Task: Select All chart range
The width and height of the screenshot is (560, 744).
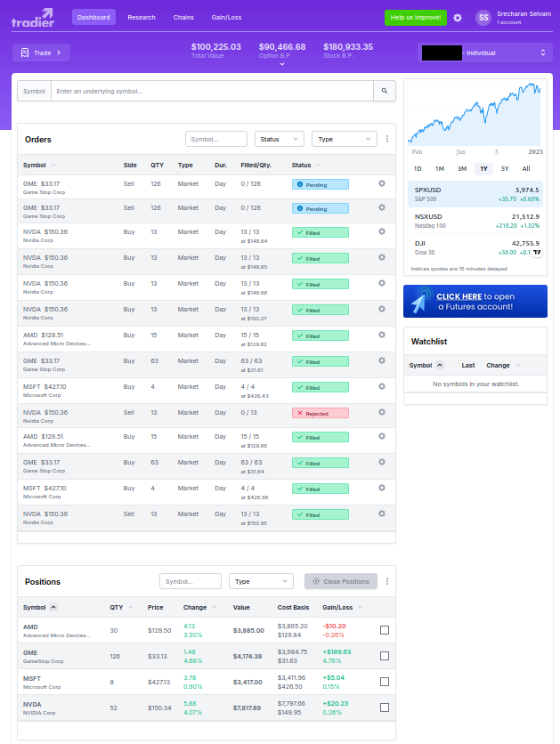Action: (526, 168)
